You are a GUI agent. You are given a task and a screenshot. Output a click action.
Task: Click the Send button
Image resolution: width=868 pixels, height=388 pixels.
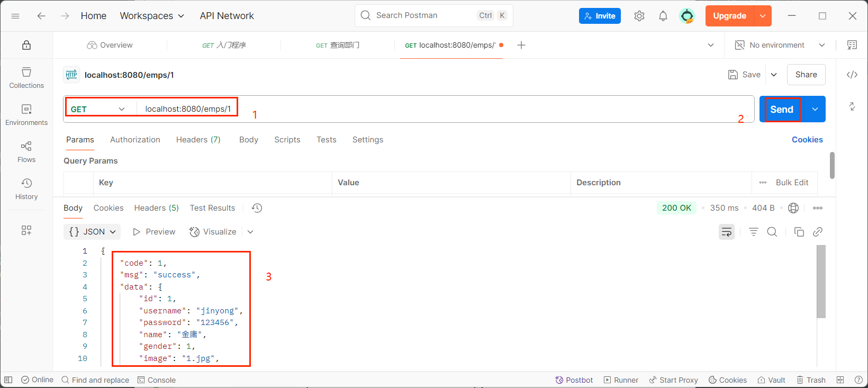point(782,109)
